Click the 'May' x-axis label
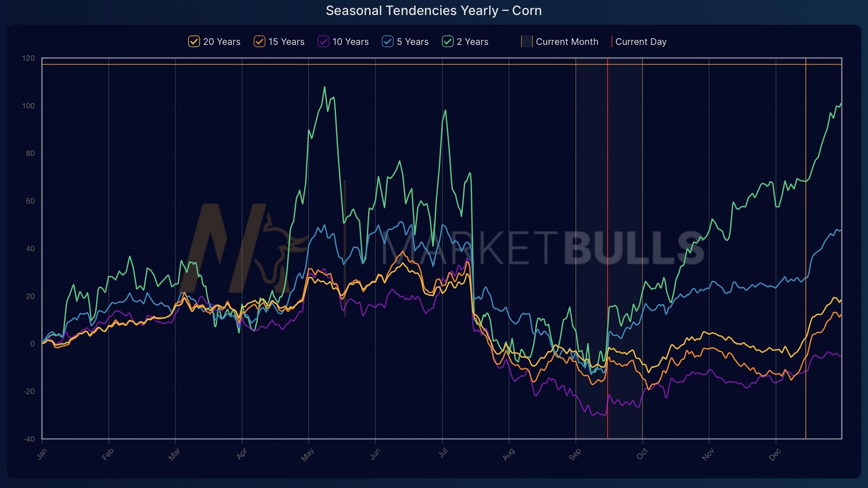Viewport: 868px width, 488px height. pyautogui.click(x=307, y=455)
